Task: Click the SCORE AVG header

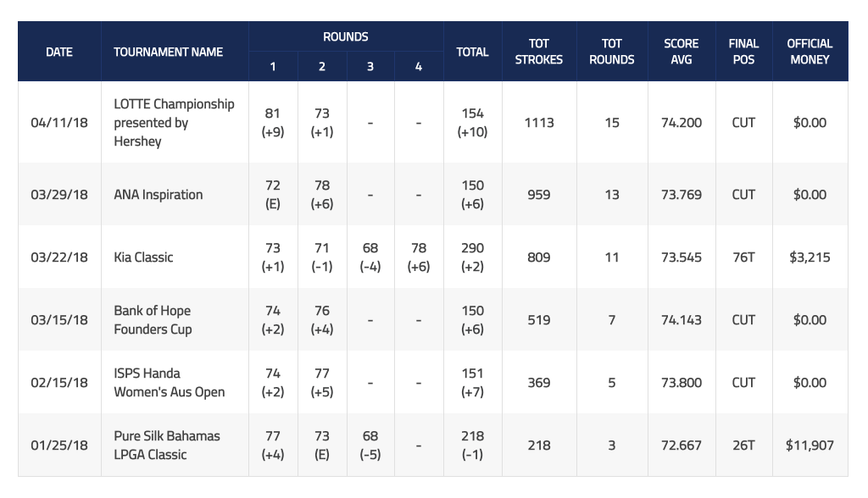Action: click(x=681, y=52)
